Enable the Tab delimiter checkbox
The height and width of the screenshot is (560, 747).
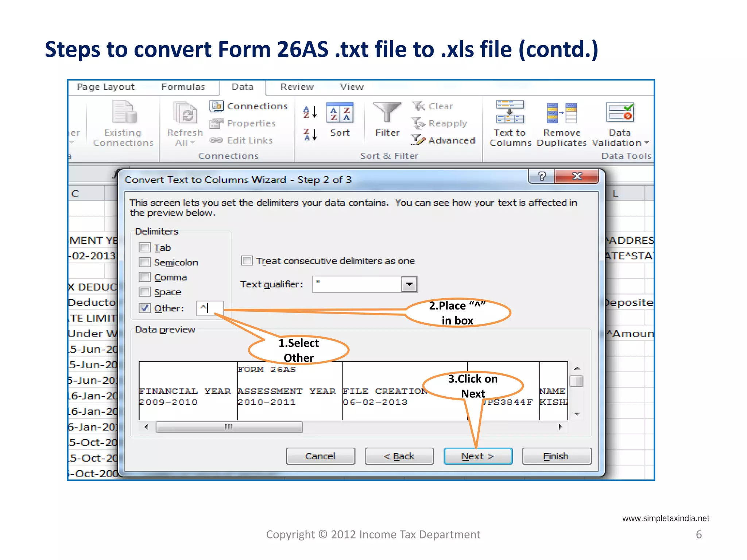[145, 248]
